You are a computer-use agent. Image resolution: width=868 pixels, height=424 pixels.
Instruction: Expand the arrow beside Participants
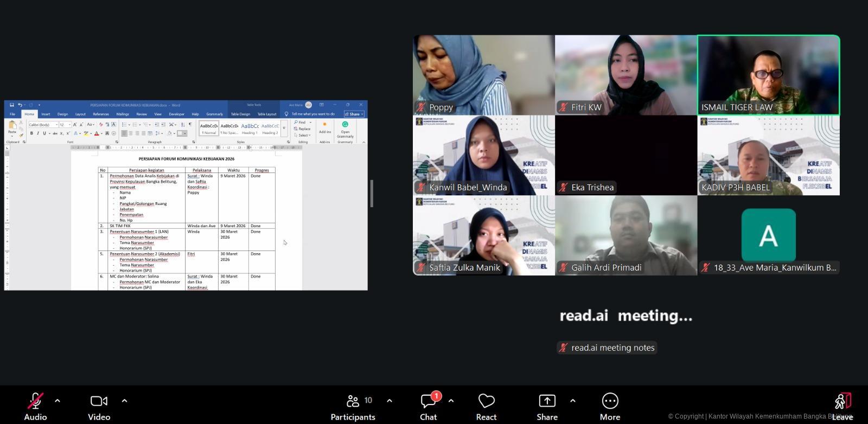(390, 401)
